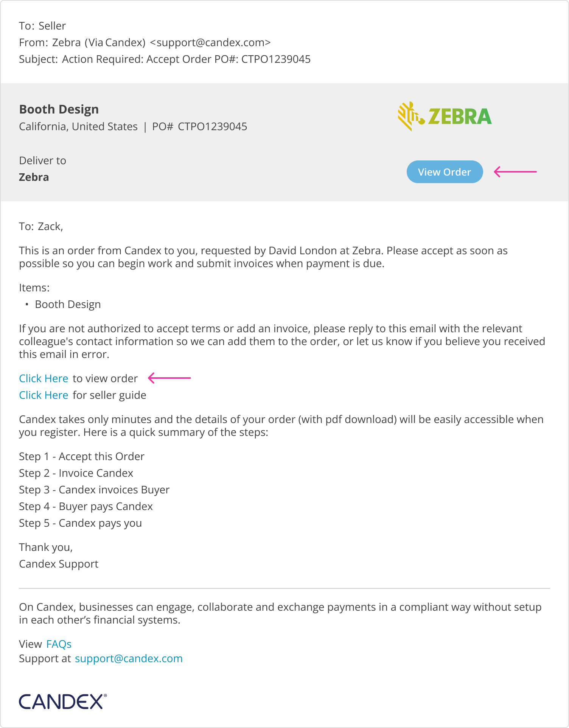Select the email Subject line
Viewport: 569px width, 728px height.
tap(165, 59)
